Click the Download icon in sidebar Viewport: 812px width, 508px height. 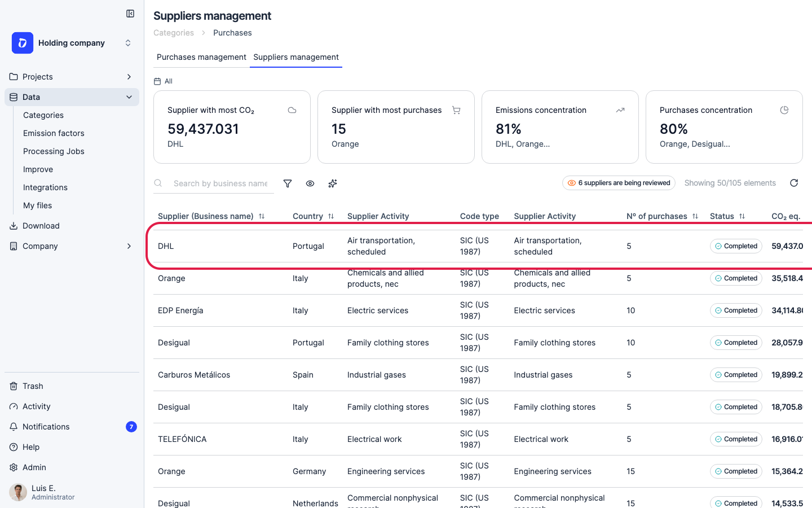[14, 226]
